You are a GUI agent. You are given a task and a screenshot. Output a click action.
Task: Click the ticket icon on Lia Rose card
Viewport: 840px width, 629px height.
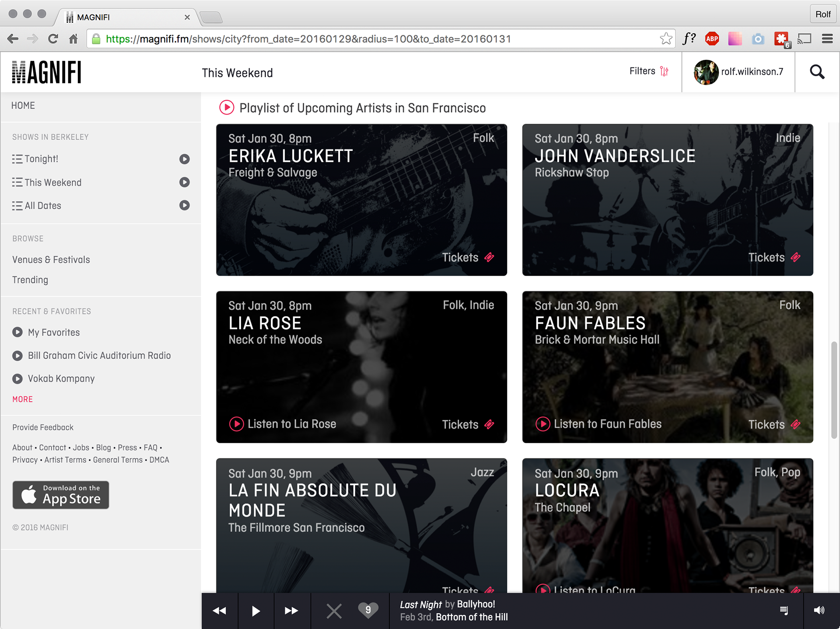490,424
